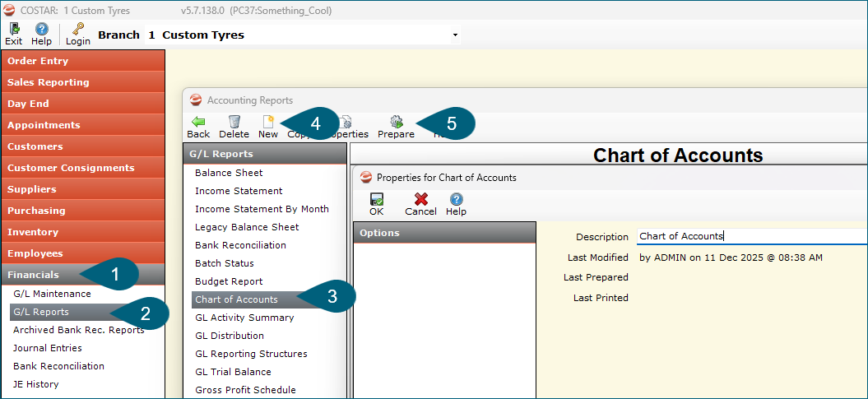Open the Customers section
Viewport: 868px width, 399px height.
(83, 146)
